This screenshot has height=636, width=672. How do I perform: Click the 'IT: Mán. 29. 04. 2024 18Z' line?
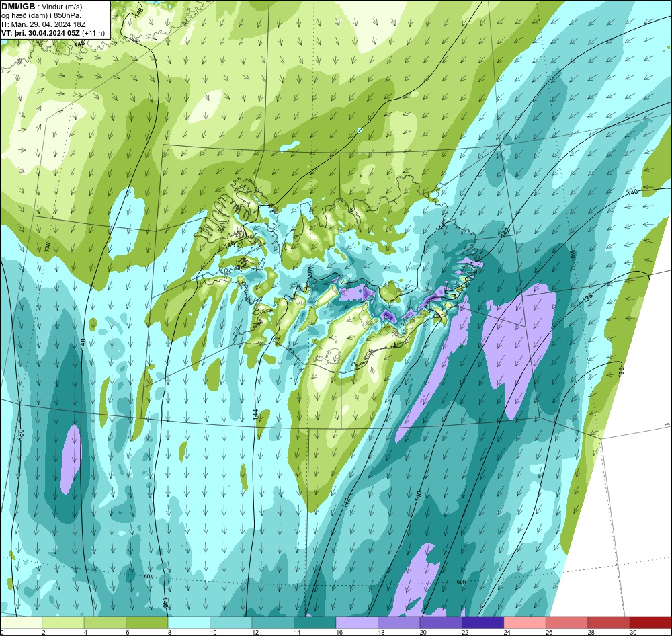44,24
